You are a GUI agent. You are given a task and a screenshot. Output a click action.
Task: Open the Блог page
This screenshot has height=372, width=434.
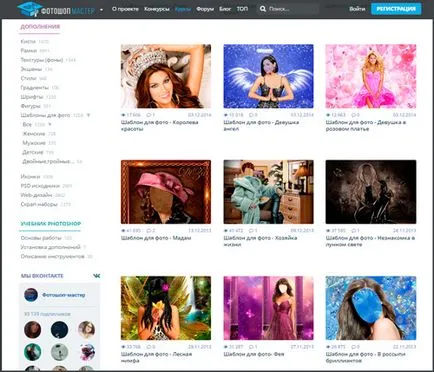tap(225, 9)
